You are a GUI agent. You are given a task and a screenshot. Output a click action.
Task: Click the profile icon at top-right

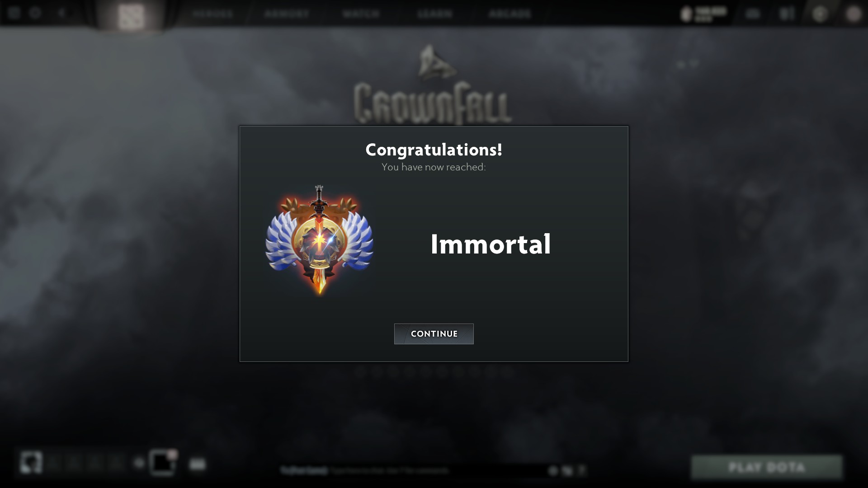(854, 14)
